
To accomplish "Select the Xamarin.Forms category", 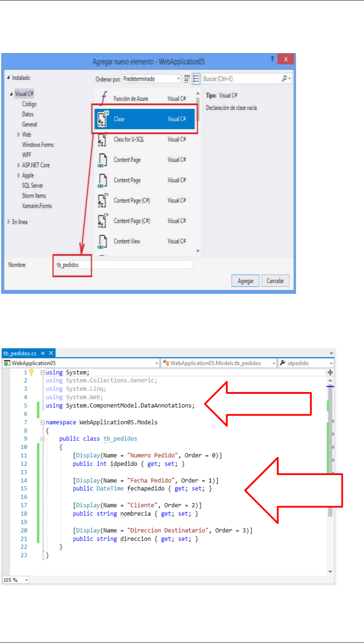I will click(x=37, y=206).
